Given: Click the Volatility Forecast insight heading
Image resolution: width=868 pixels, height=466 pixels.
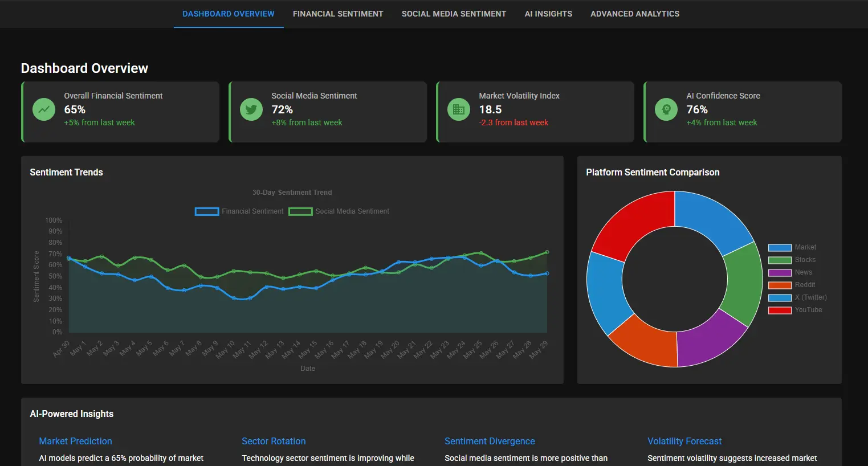Looking at the screenshot, I should point(684,441).
